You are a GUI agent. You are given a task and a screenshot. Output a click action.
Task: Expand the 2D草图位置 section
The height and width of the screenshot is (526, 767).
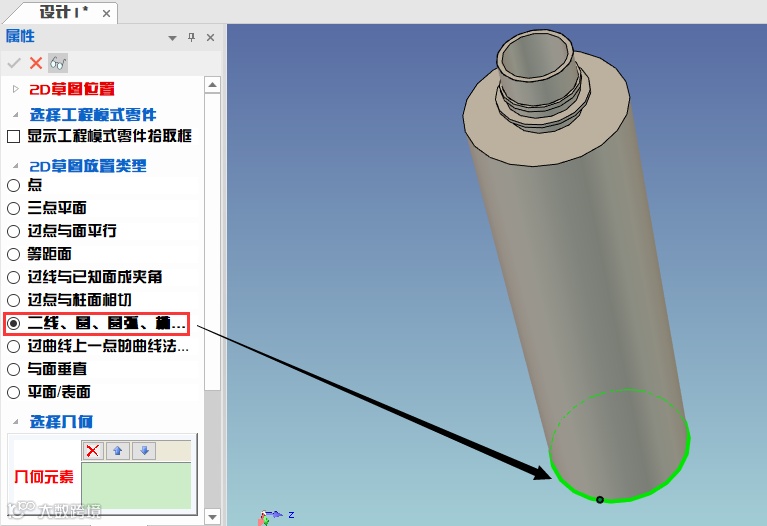tap(16, 89)
